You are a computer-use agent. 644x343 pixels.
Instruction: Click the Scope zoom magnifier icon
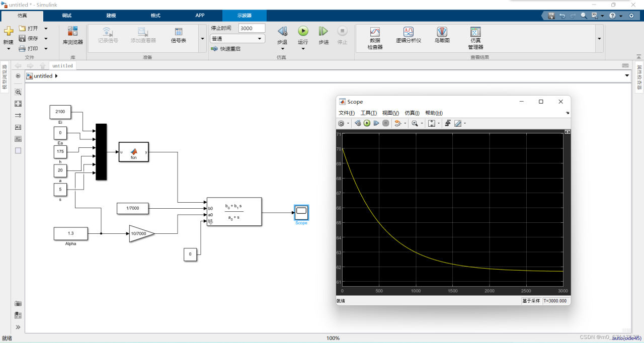[x=415, y=123]
